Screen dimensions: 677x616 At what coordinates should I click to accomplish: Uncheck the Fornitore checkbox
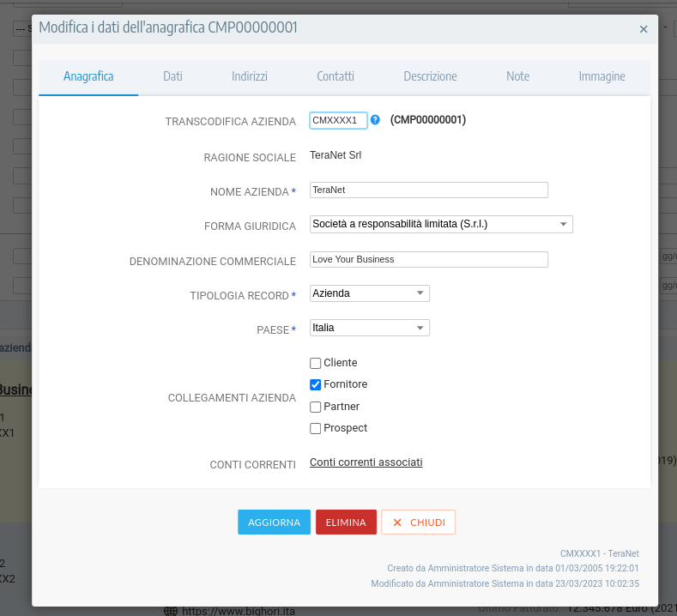coord(316,385)
